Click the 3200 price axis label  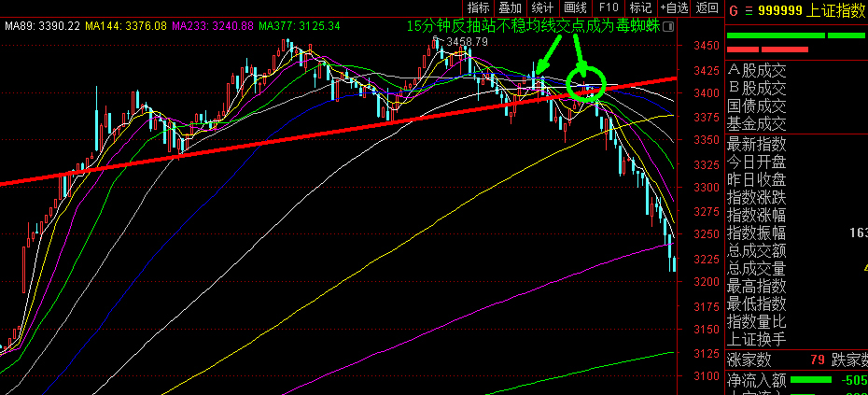pos(707,281)
